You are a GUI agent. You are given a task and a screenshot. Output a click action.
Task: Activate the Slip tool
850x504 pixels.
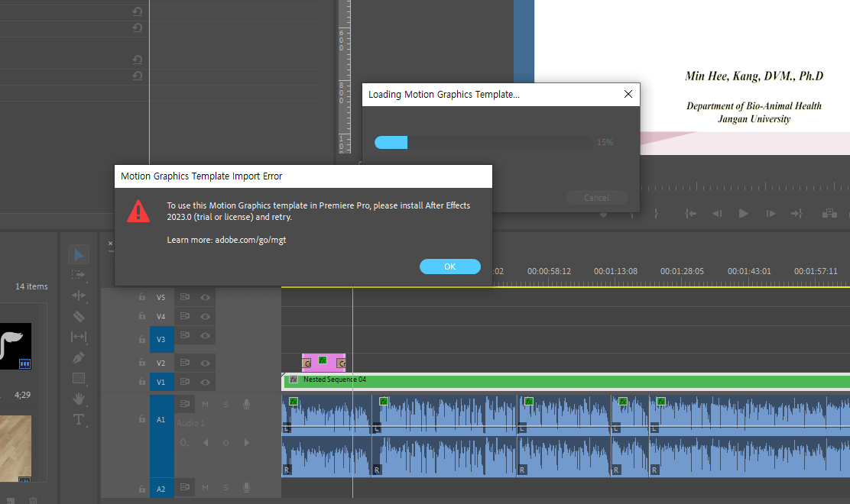pyautogui.click(x=79, y=337)
